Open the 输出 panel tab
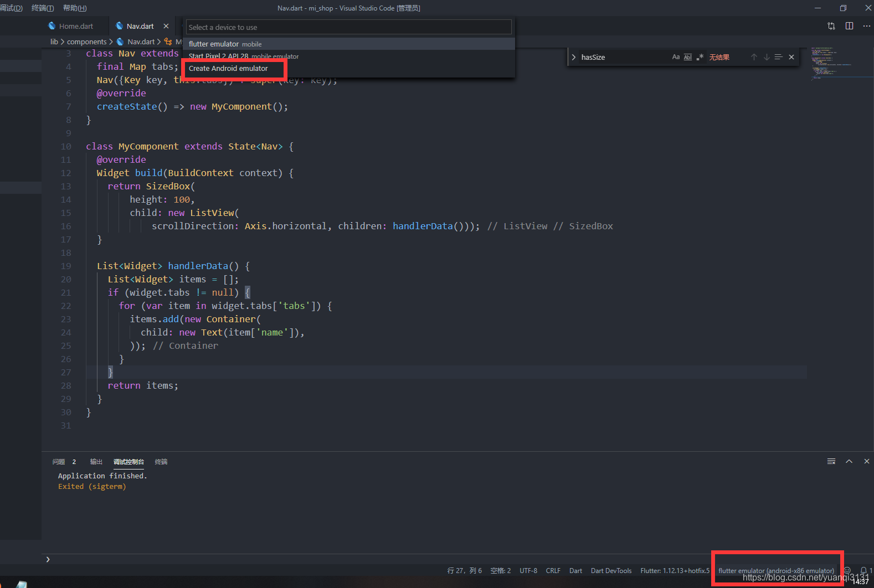 [96, 461]
